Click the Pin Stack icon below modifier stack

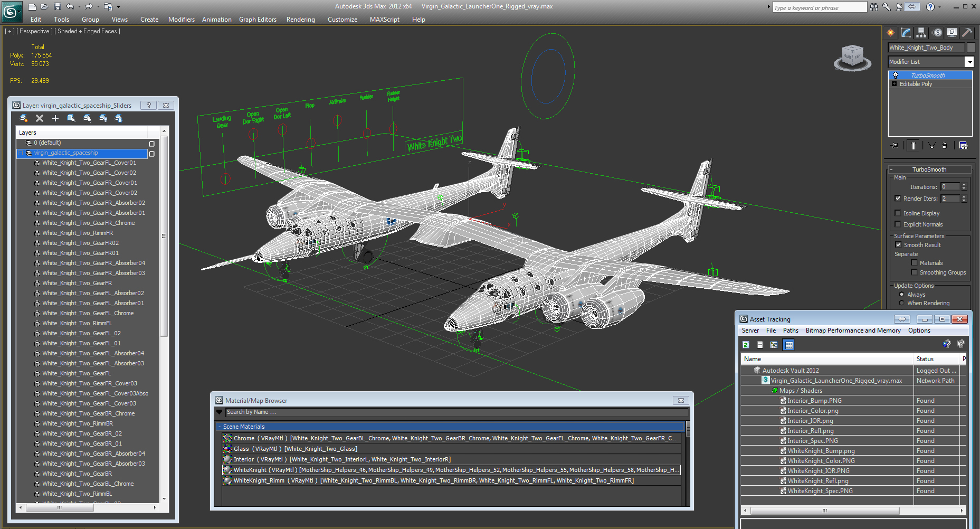[895, 145]
